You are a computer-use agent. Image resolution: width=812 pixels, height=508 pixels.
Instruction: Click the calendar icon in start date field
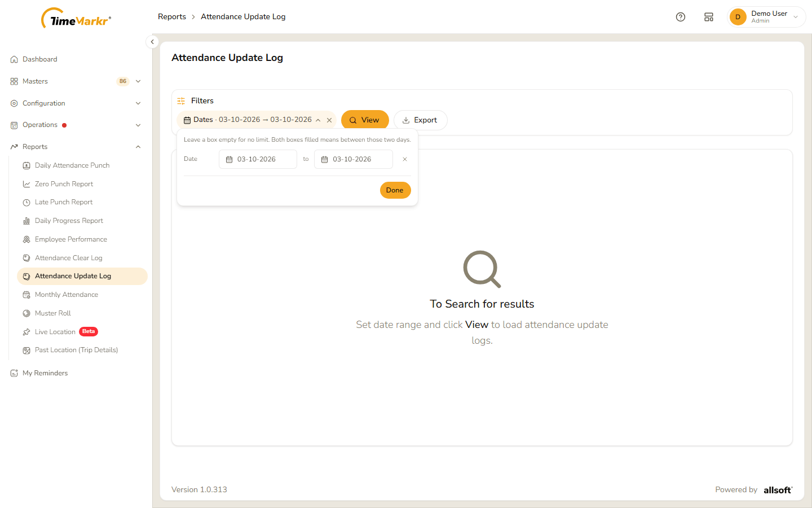coord(230,160)
